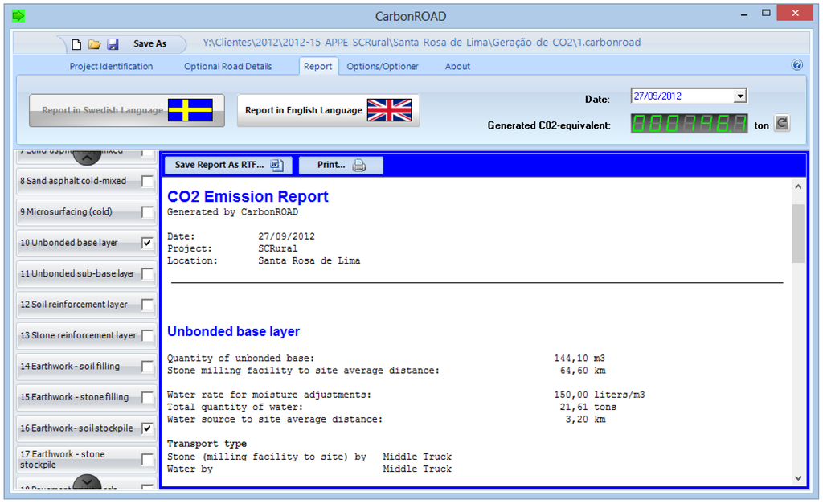Enable the Microsurfacing (cold) checkbox

point(147,212)
